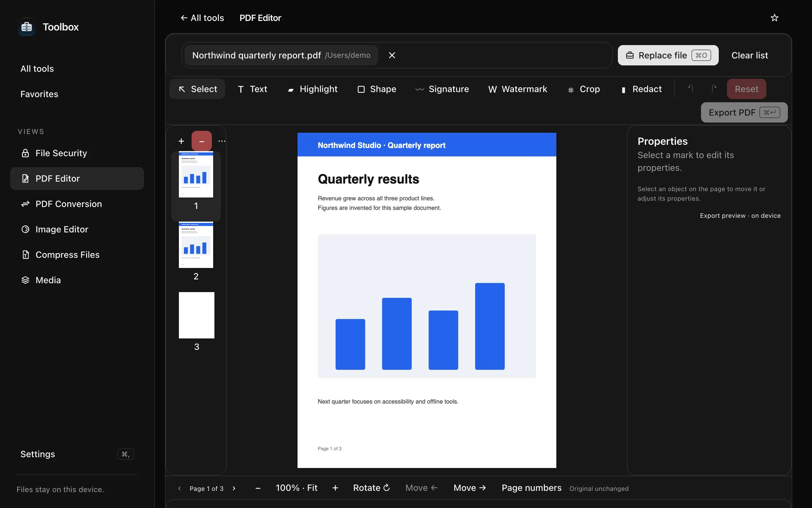Open the Compress Files view
This screenshot has width=812, height=508.
[x=77, y=255]
